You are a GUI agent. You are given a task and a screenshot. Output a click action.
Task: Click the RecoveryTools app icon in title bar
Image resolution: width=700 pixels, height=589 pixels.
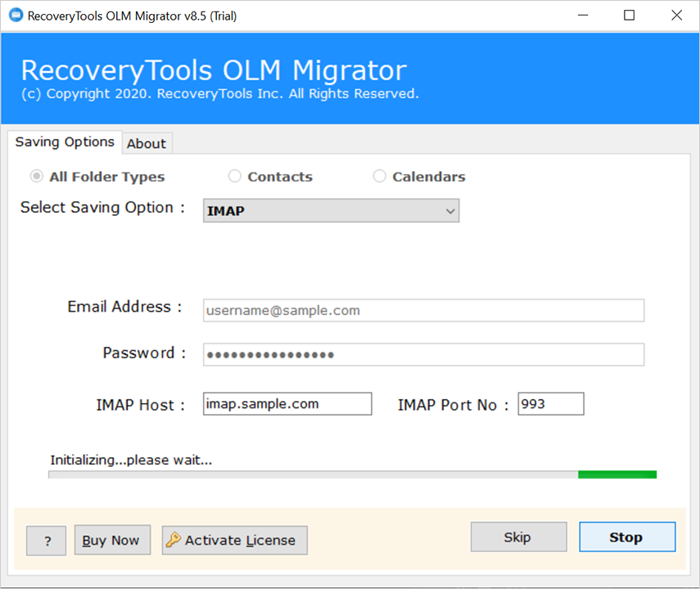point(16,16)
